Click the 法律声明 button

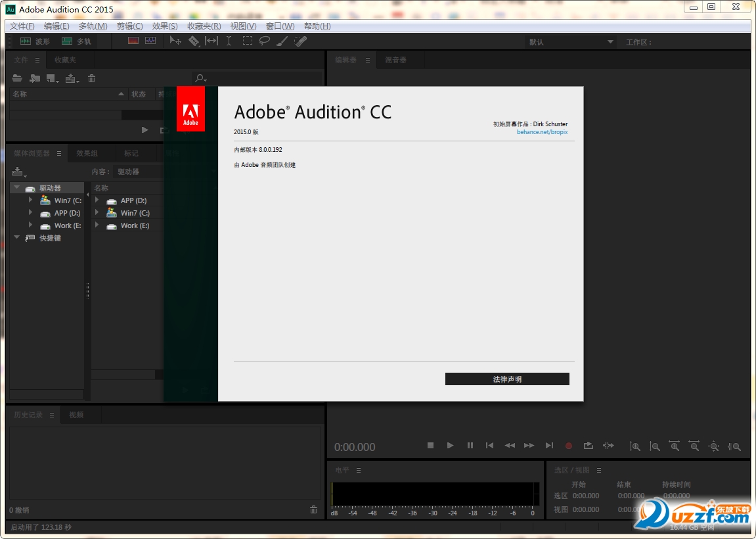pos(507,379)
